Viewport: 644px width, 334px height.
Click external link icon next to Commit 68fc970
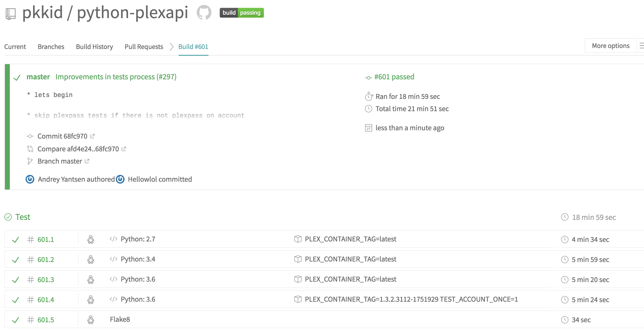[92, 136]
